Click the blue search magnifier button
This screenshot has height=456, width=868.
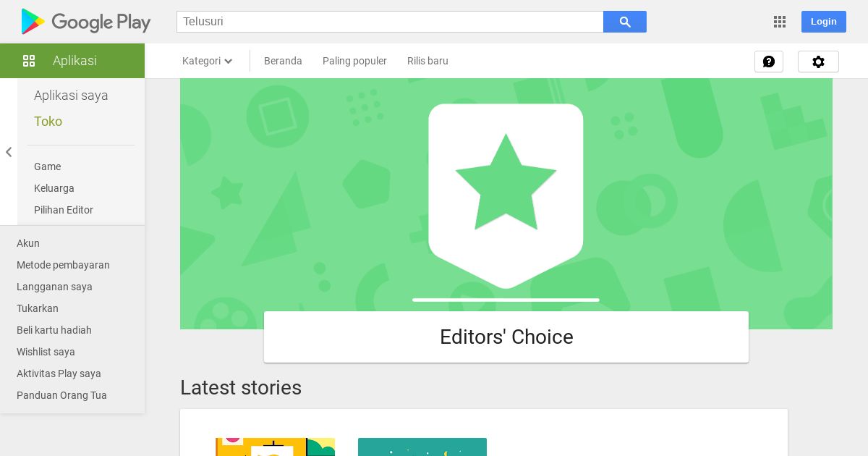point(625,22)
